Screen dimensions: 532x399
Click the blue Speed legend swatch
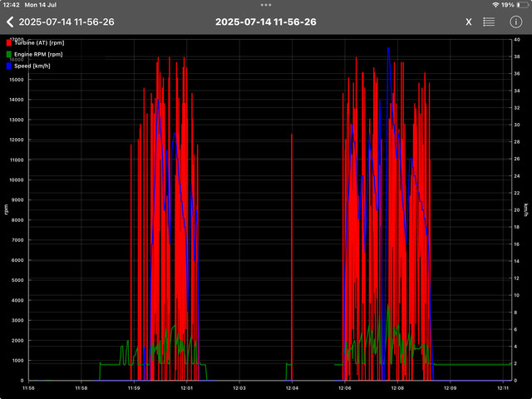[9, 66]
